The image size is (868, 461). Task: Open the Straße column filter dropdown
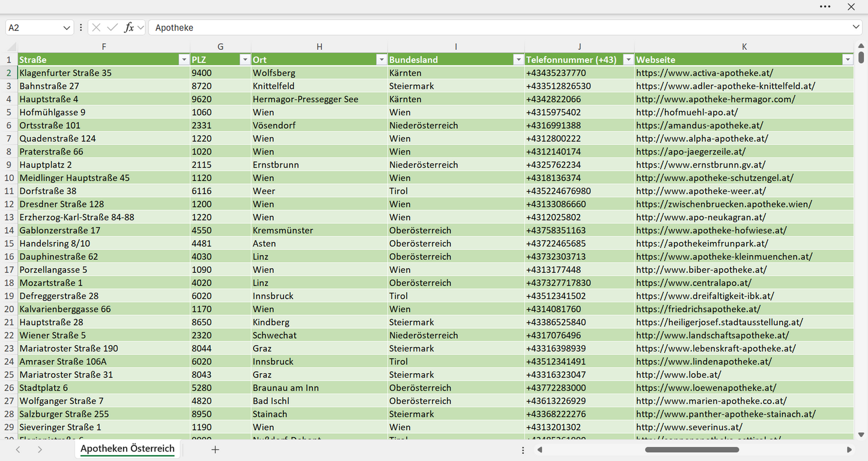[x=184, y=60]
